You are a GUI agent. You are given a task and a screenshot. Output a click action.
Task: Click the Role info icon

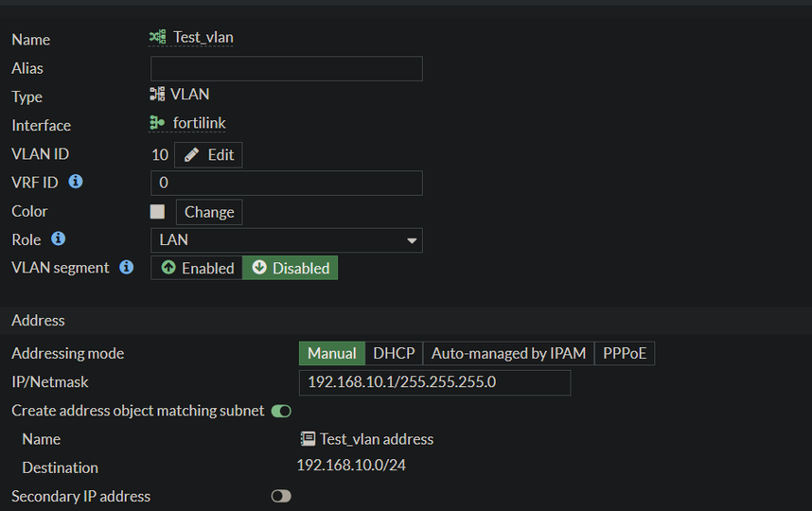(58, 239)
